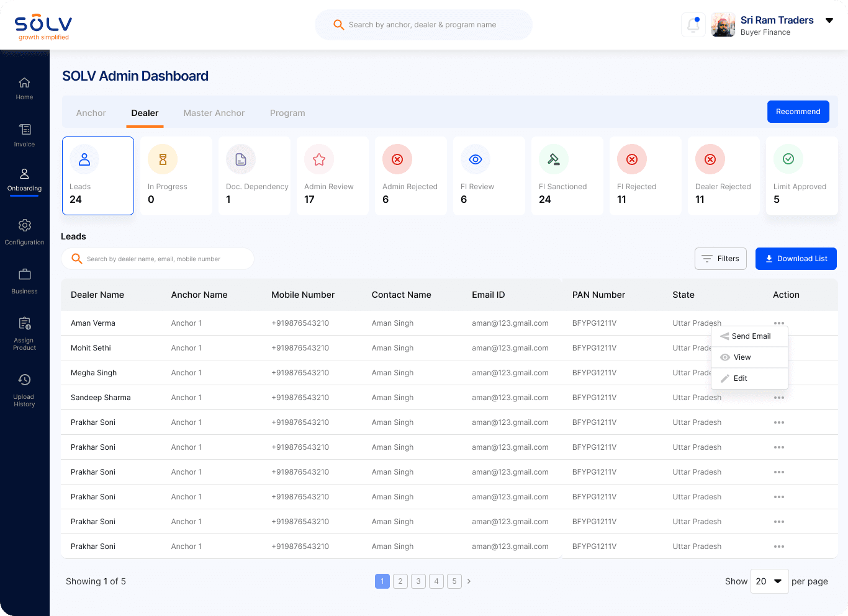Screen dimensions: 848x616
Task: Select the FI Rejected status card
Action: click(646, 176)
